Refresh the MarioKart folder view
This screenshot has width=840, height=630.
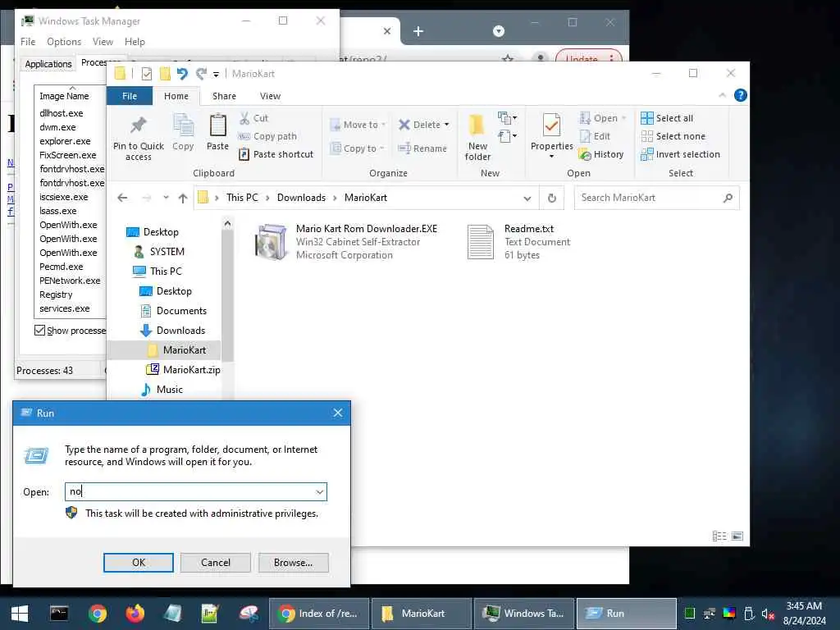coord(552,198)
